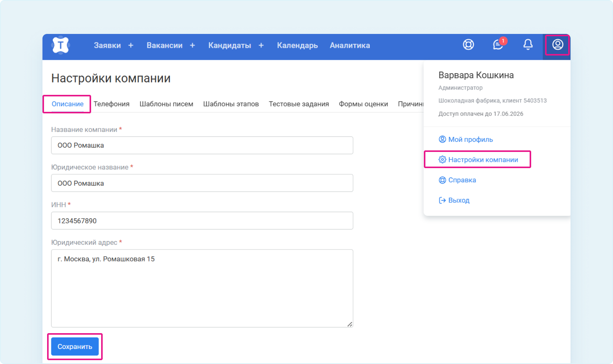Switch to the Шаблоны писем tab

(166, 104)
